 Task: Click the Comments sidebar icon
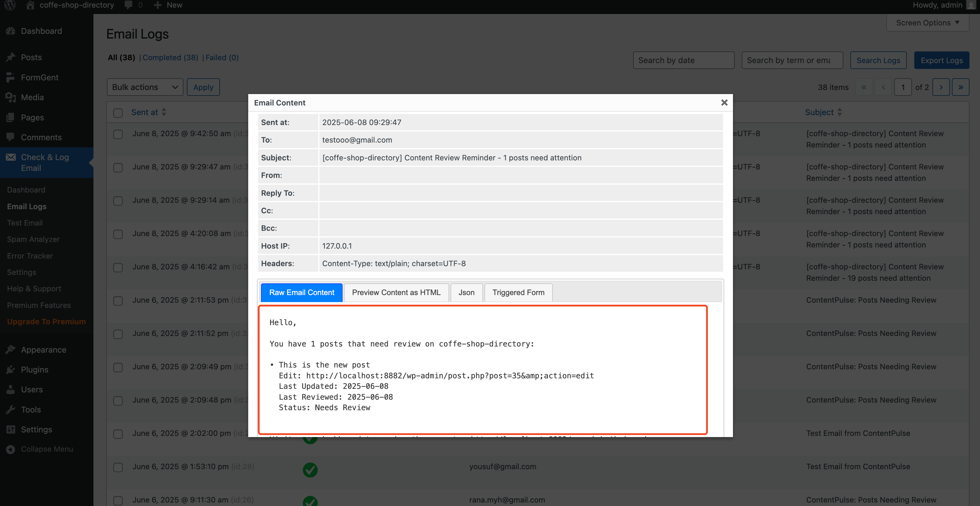click(x=11, y=137)
